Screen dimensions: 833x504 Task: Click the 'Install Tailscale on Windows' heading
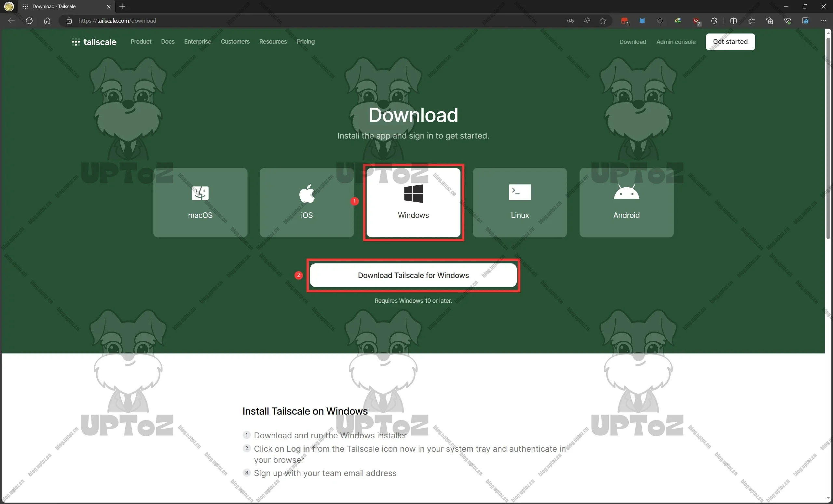point(305,411)
